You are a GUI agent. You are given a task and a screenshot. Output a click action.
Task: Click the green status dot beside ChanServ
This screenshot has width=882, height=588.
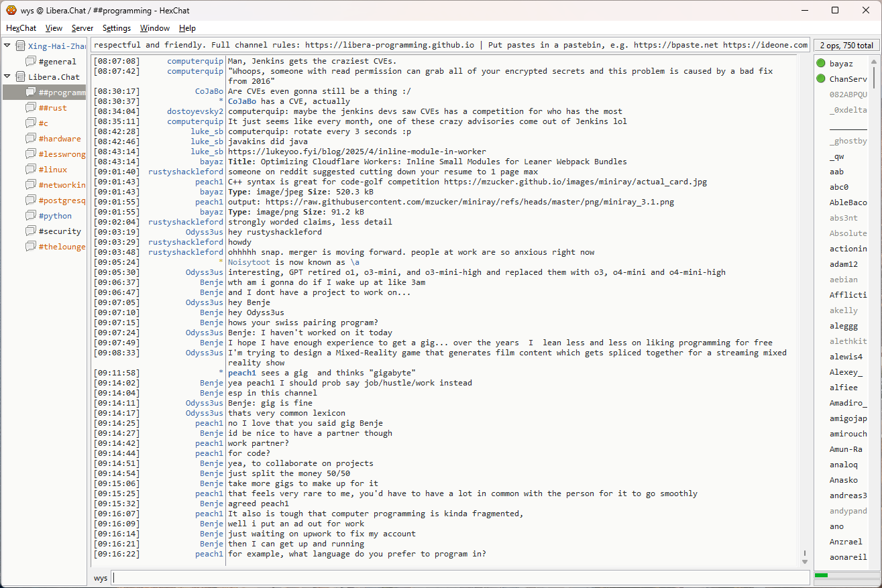[x=820, y=79]
